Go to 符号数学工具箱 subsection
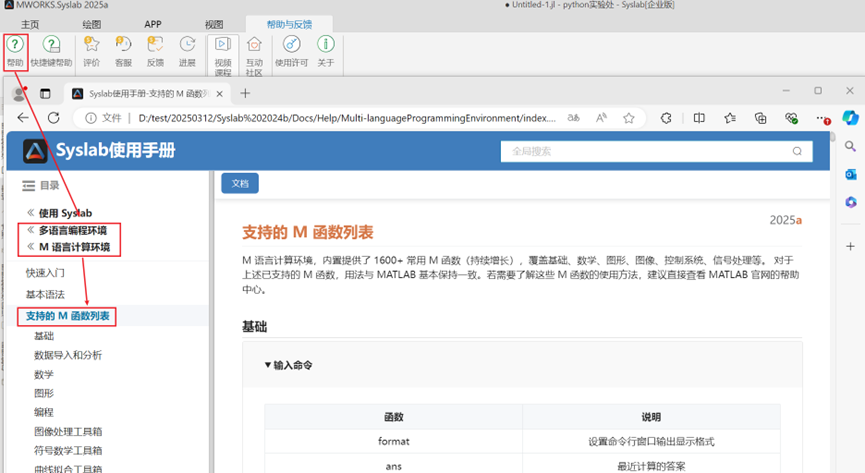The image size is (865, 473). 68,450
